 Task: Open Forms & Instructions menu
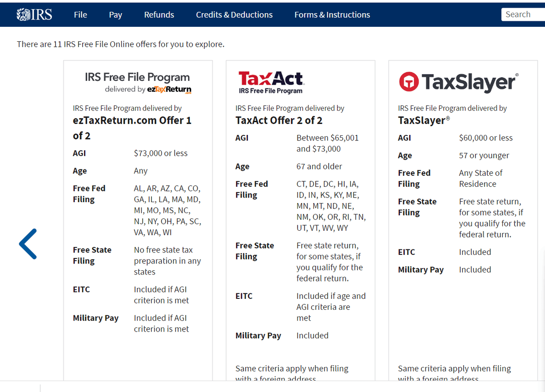click(x=332, y=15)
